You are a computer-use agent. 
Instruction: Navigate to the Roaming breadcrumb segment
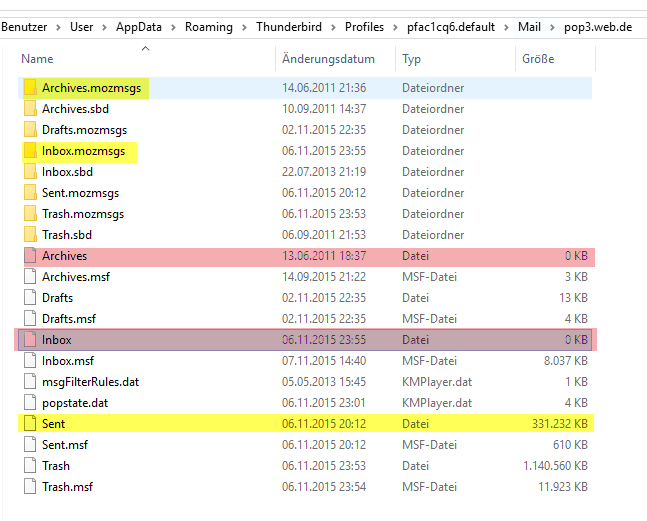[x=209, y=27]
